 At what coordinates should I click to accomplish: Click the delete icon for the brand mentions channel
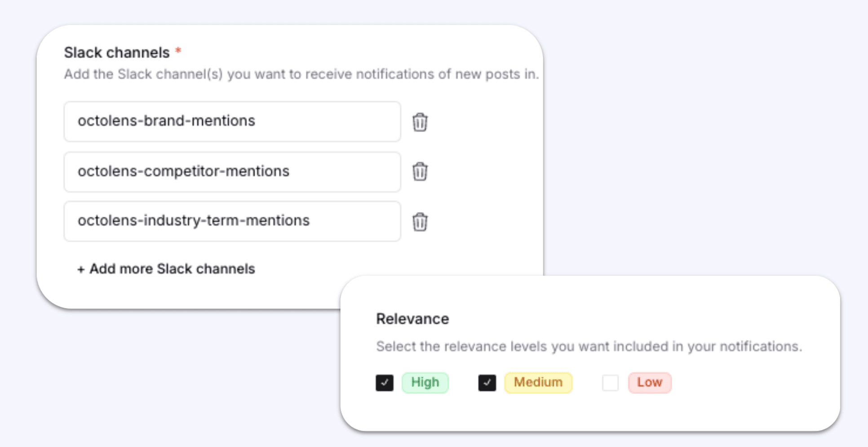tap(420, 122)
